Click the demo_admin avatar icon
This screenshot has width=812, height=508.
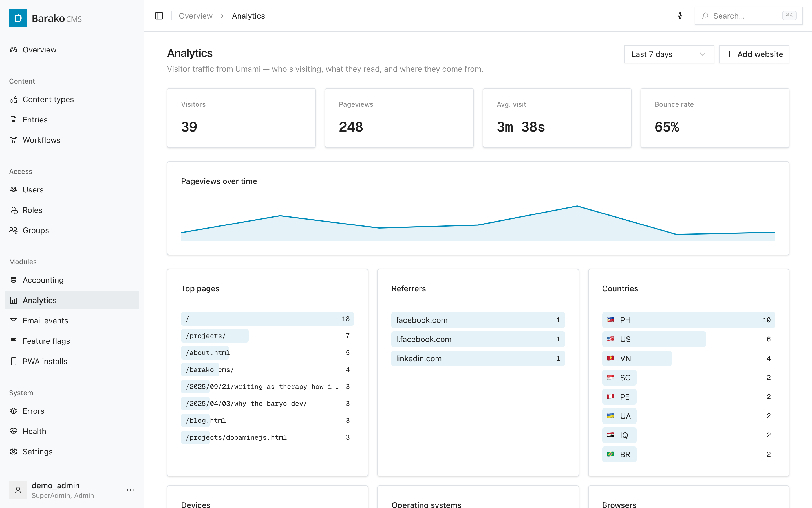18,490
